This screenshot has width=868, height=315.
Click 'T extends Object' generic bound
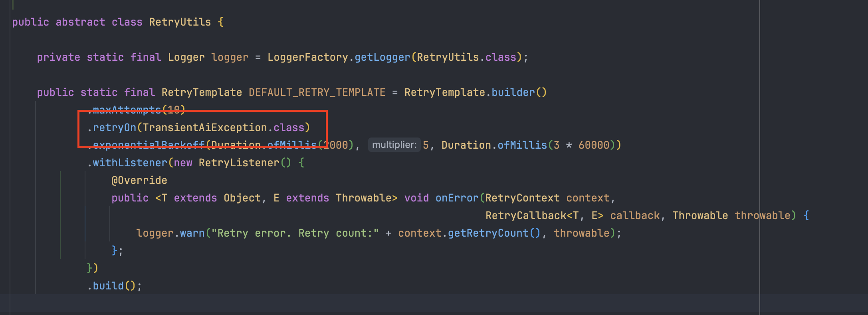coord(211,198)
